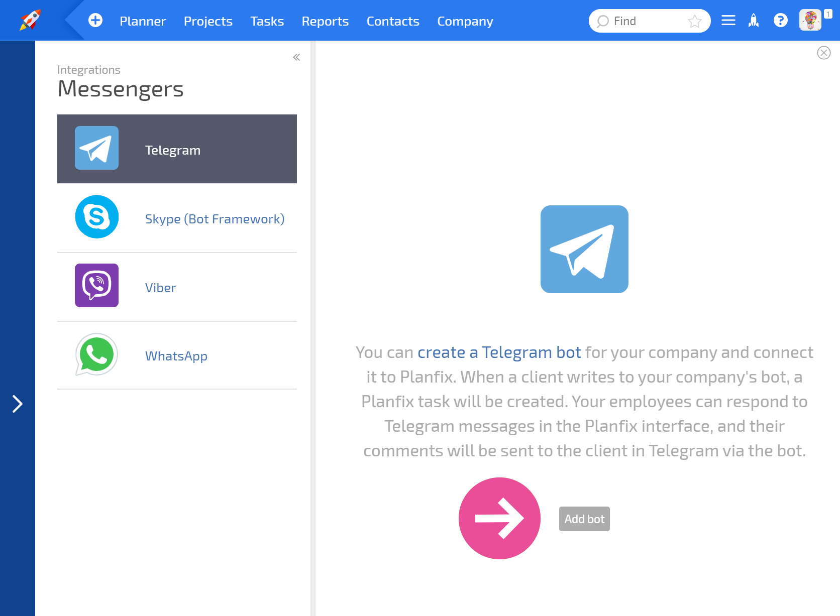840x616 pixels.
Task: Click the plus icon to create new item
Action: click(x=95, y=20)
